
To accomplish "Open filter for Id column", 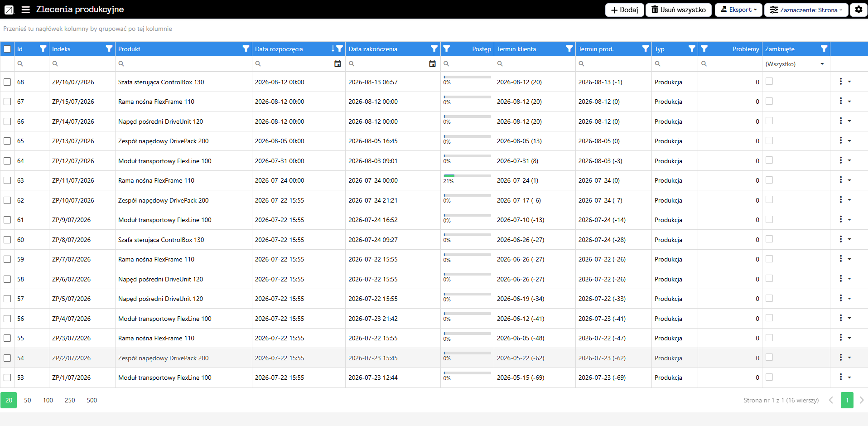I will (43, 48).
